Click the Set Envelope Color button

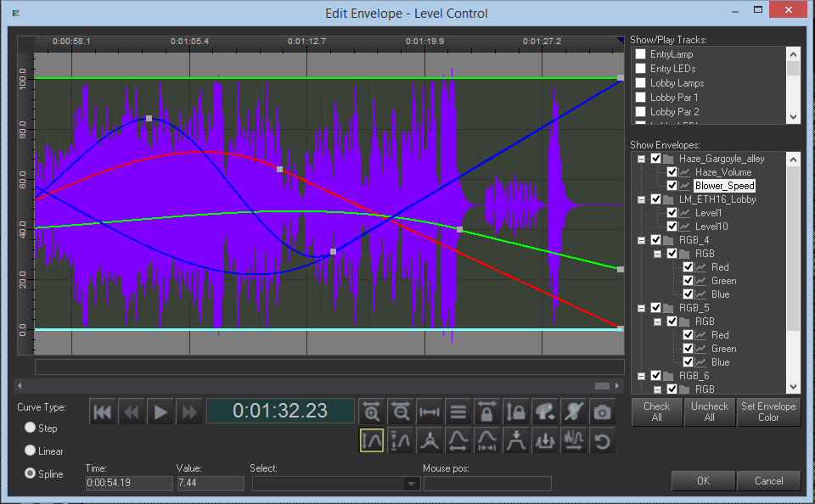(x=768, y=412)
